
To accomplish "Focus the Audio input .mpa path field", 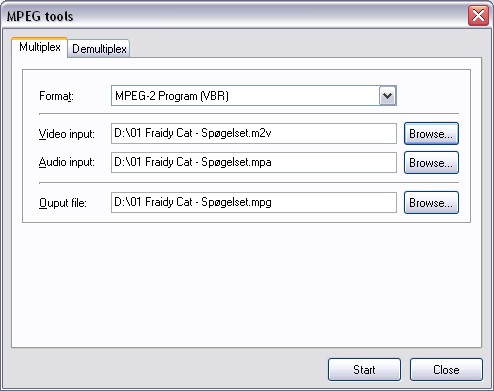I will [254, 162].
